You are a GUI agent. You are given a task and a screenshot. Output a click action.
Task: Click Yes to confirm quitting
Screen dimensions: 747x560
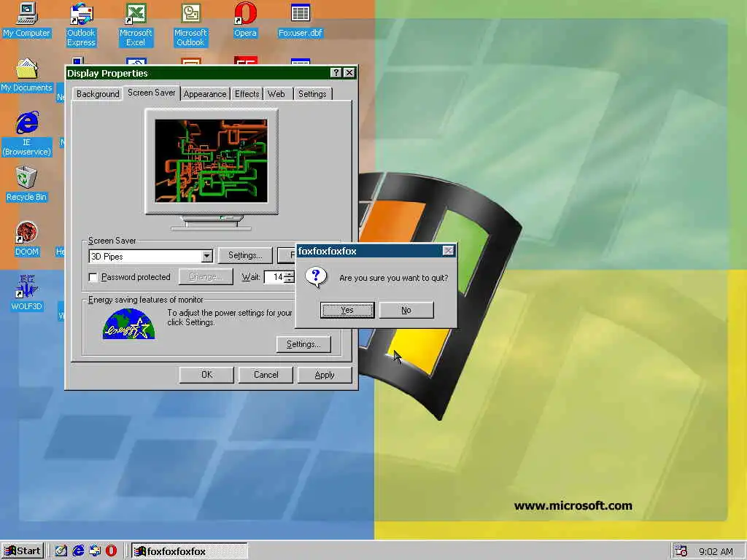click(347, 310)
